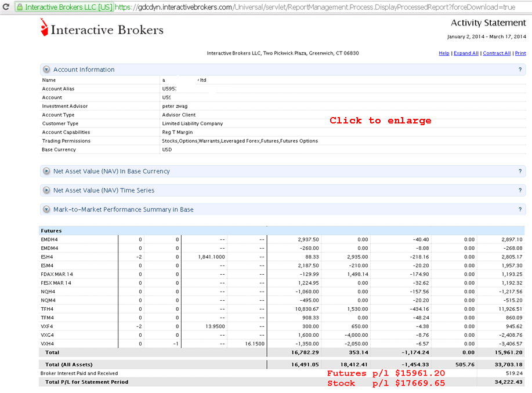Click the Customer Type value Limited Liability Company
Screen dimensions: 532x393
point(193,124)
